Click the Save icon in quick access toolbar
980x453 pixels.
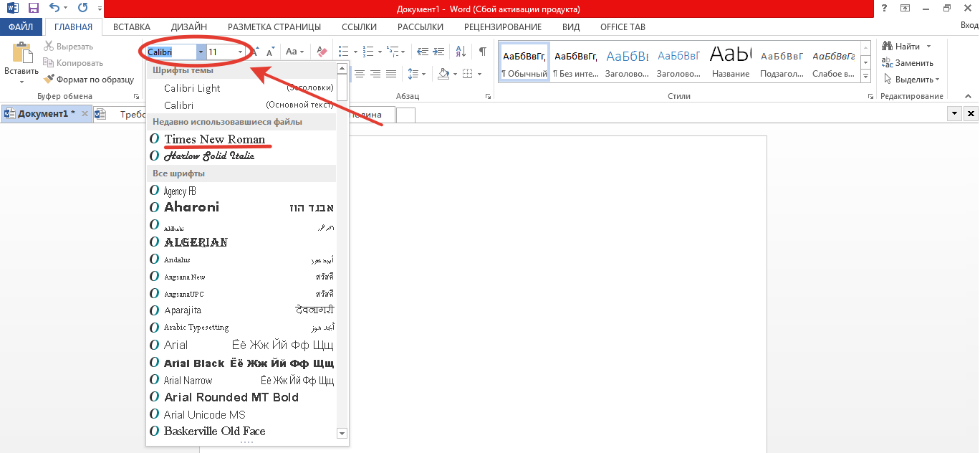coord(33,9)
